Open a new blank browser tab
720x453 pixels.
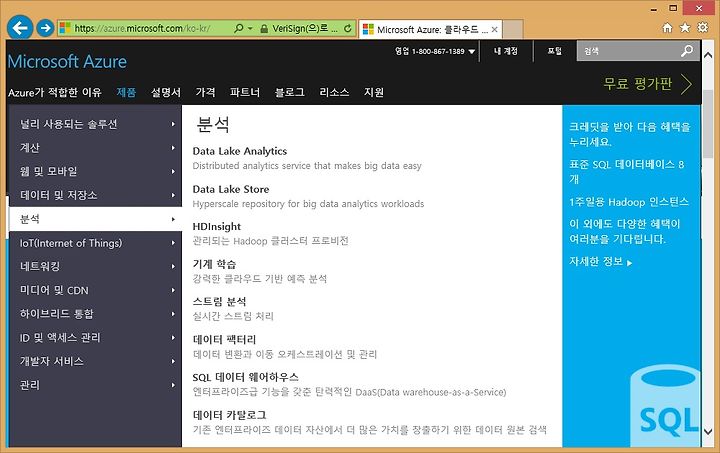pos(513,29)
